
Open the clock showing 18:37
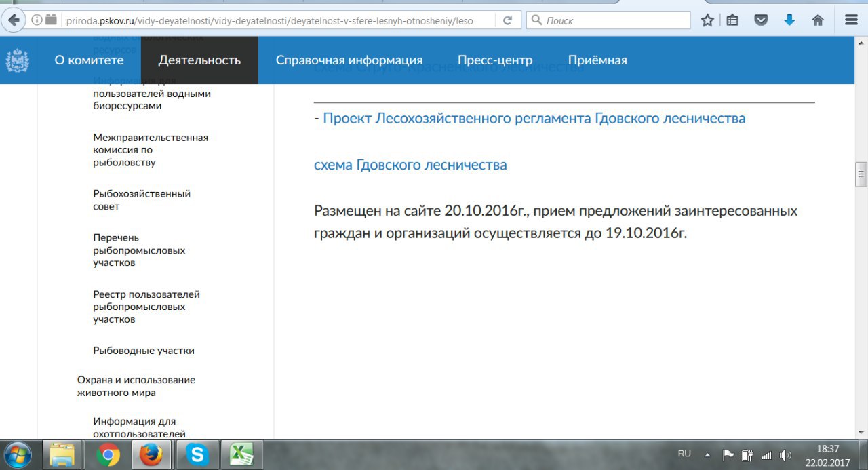click(828, 449)
